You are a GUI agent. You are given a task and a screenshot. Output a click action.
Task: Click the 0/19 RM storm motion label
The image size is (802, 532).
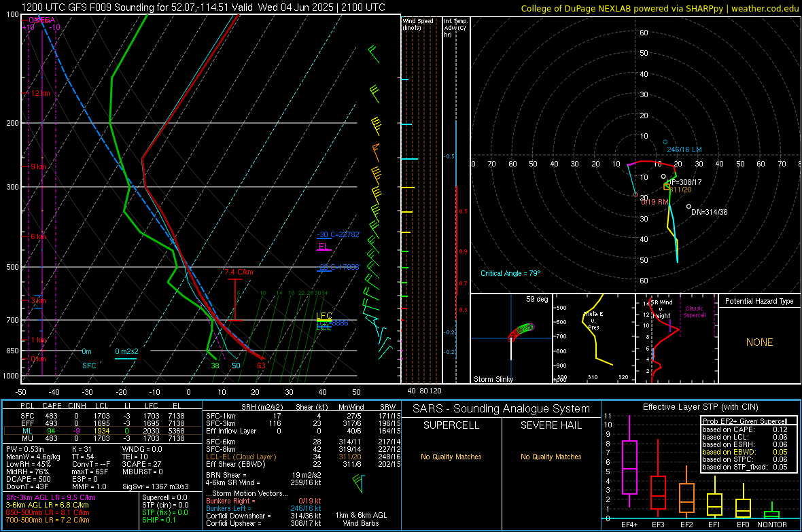pos(655,202)
